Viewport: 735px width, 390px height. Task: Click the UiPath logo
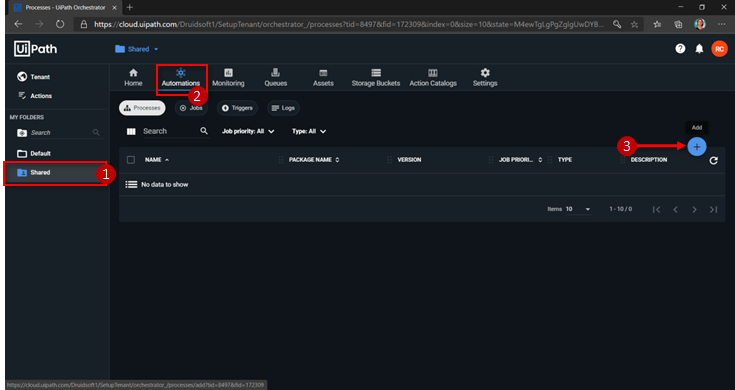(35, 49)
